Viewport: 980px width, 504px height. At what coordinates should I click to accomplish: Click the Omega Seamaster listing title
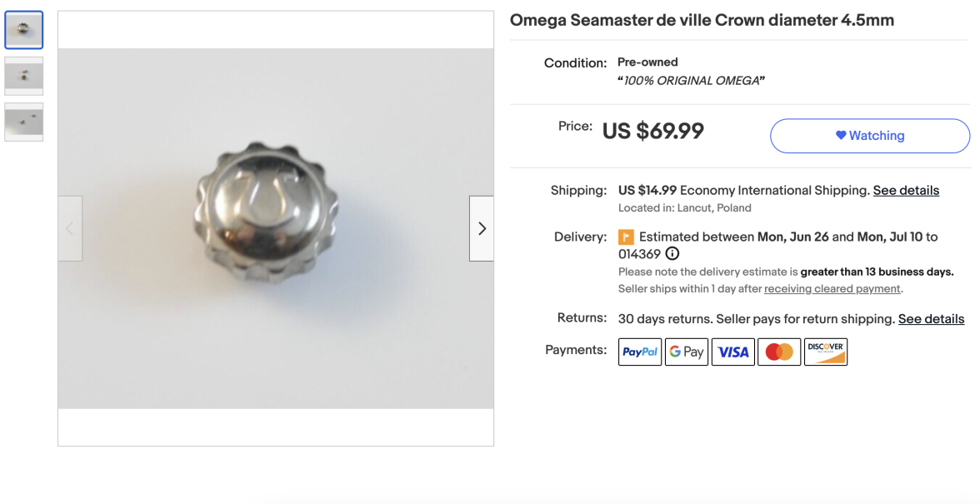(702, 20)
